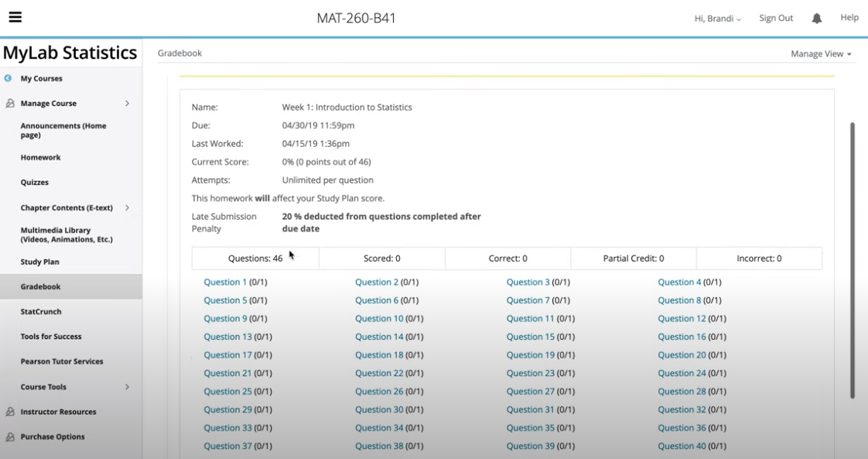Open the Manage View dropdown
Screen dimensions: 868x459
820,53
